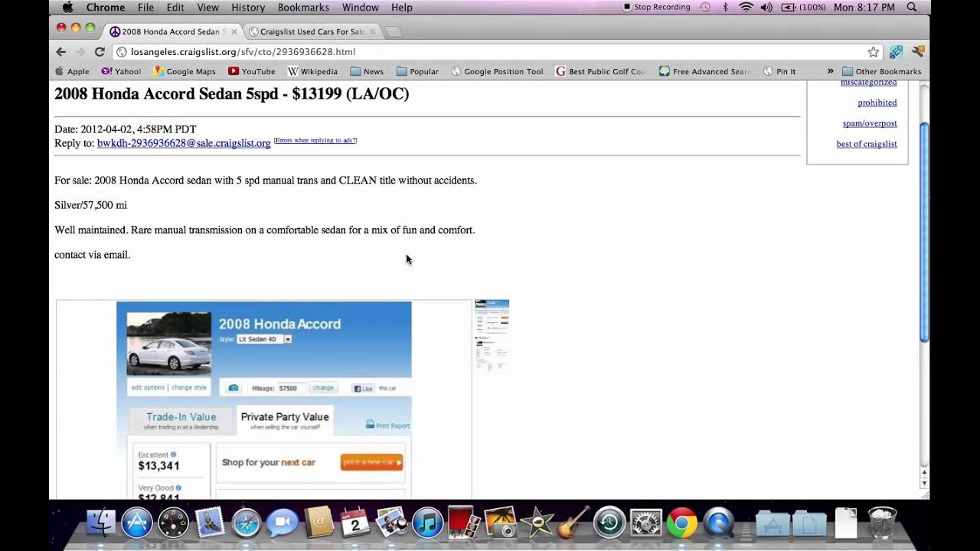Screen dimensions: 980x551
Task: Nominate post for best of craigslist
Action: click(x=867, y=144)
